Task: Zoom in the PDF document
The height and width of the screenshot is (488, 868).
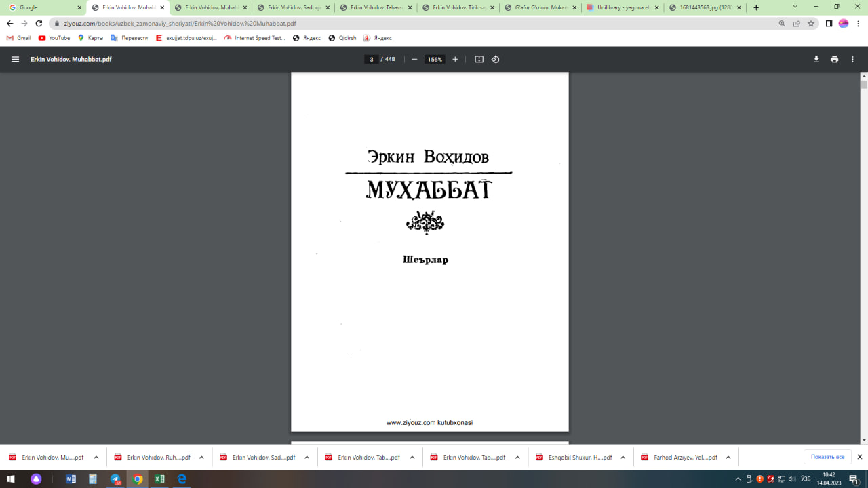Action: tap(455, 59)
